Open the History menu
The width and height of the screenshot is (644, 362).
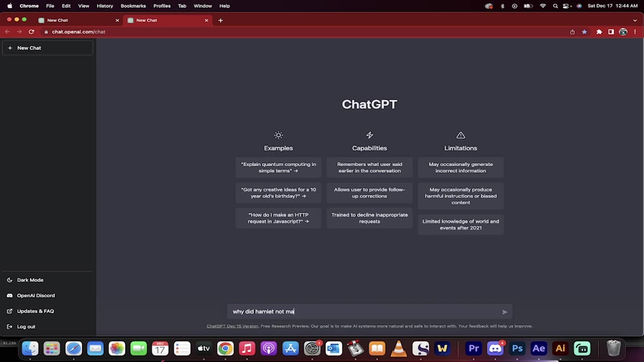tap(105, 6)
